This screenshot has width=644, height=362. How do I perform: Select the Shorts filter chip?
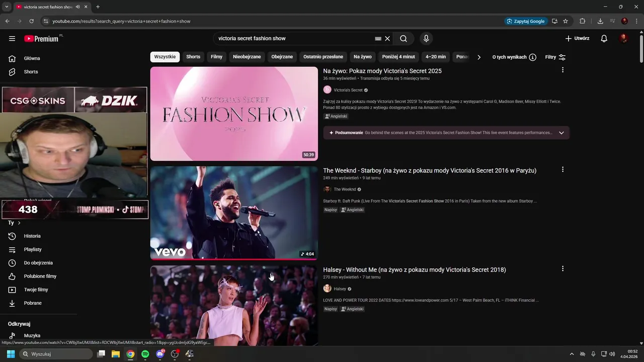[x=193, y=57]
